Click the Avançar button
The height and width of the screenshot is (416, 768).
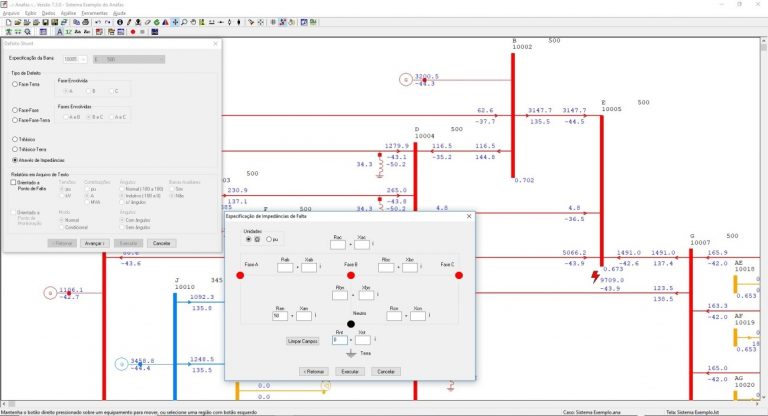pyautogui.click(x=95, y=243)
